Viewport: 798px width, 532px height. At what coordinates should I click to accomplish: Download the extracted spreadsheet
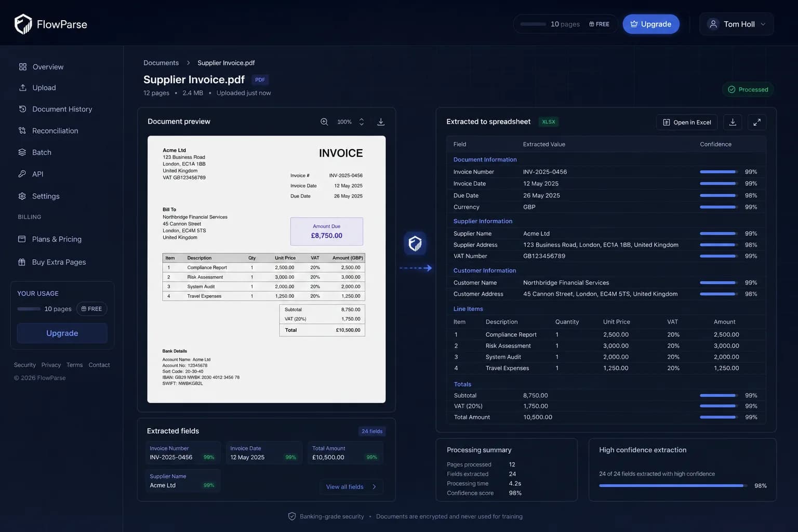(x=733, y=122)
